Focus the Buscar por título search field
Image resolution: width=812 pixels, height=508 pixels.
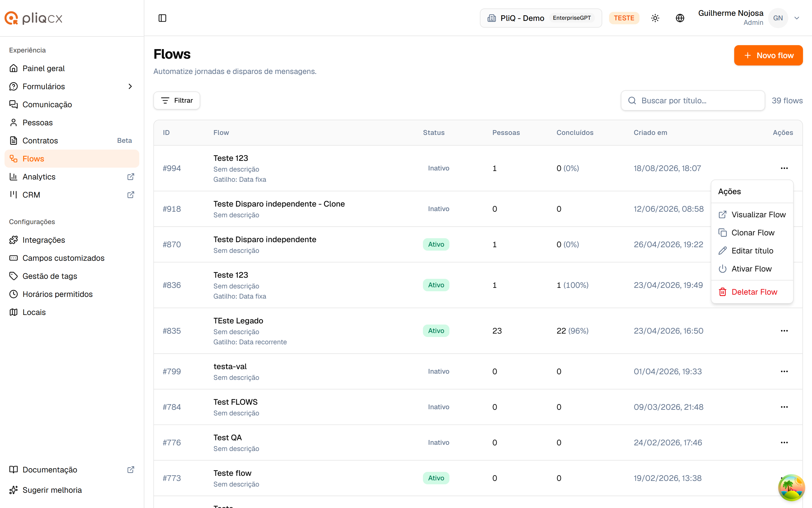tap(692, 100)
